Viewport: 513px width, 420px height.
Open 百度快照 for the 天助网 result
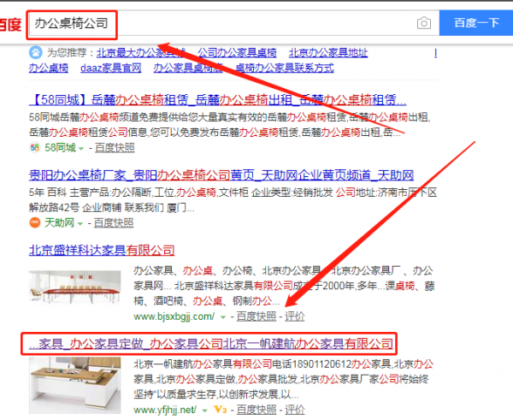coord(114,223)
